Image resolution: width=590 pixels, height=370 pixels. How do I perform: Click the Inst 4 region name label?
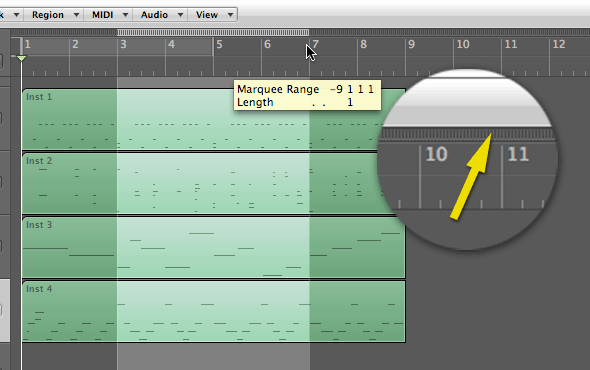39,289
